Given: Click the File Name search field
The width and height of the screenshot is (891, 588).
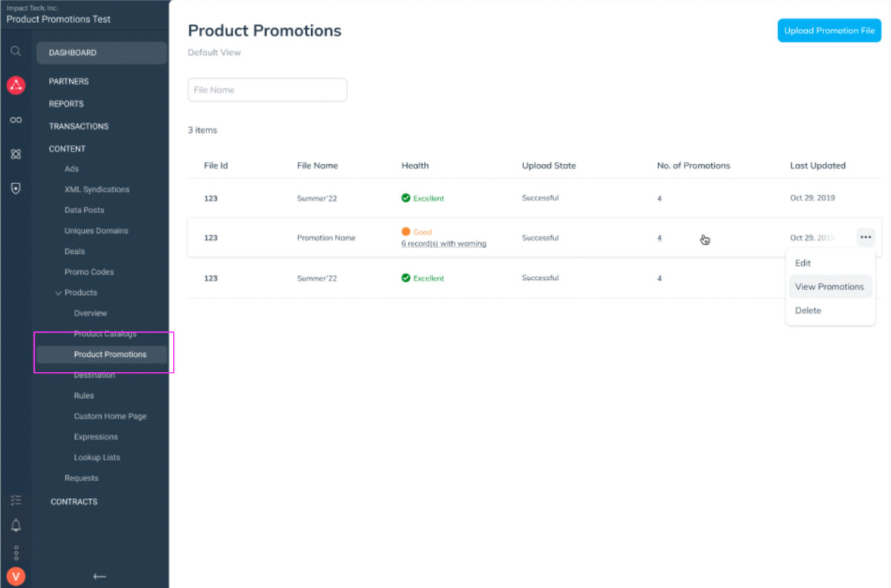Looking at the screenshot, I should point(267,90).
